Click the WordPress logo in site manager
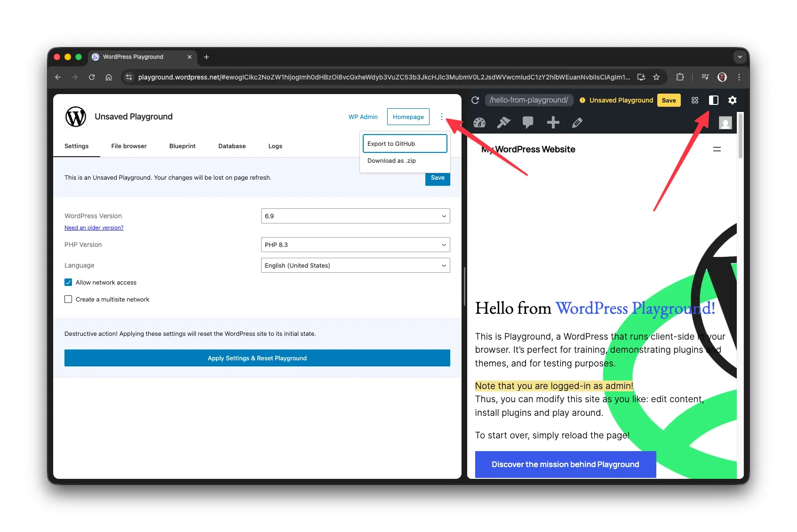This screenshot has height=532, width=797. pyautogui.click(x=76, y=117)
